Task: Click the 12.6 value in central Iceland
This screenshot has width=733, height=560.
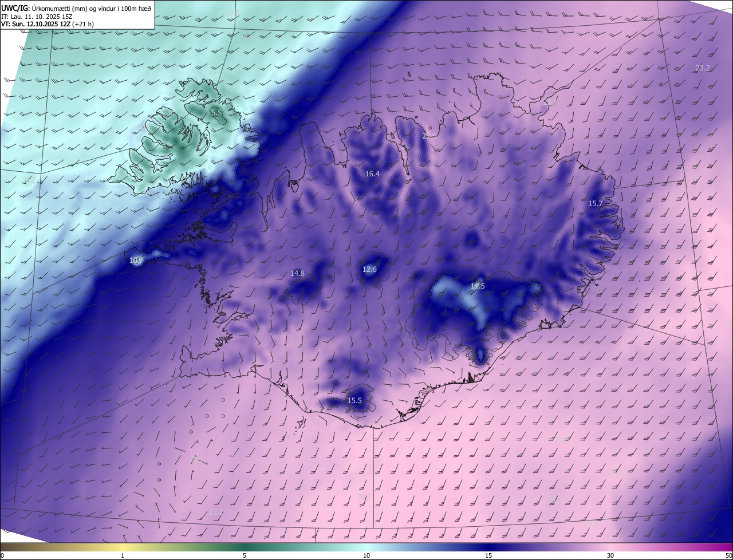Action: click(x=370, y=270)
